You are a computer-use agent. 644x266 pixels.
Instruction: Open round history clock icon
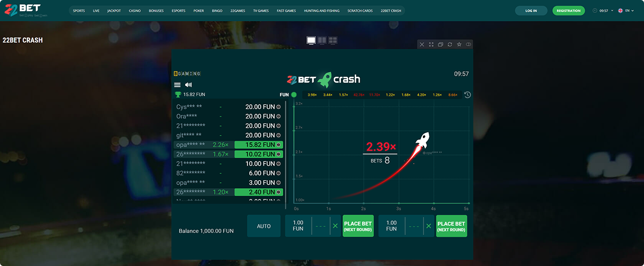click(467, 95)
